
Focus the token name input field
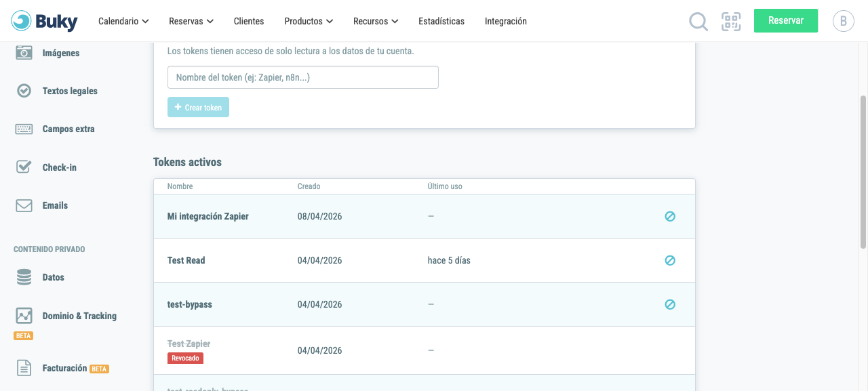pos(303,77)
